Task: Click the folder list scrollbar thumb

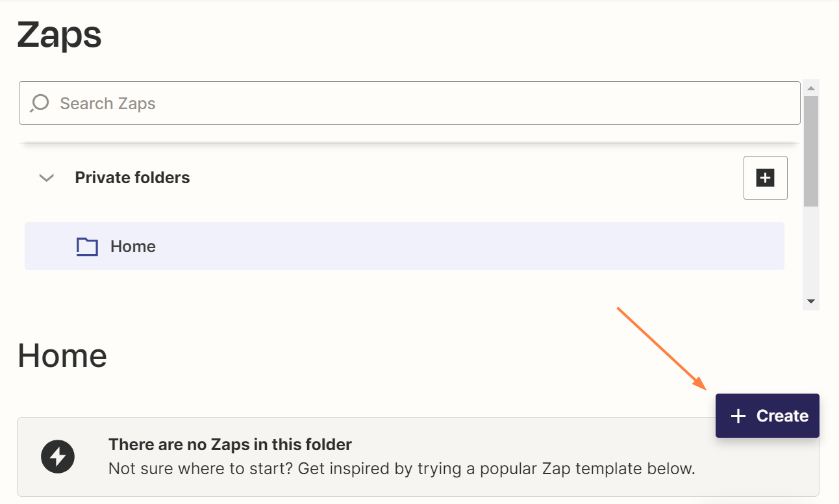Action: pos(810,149)
